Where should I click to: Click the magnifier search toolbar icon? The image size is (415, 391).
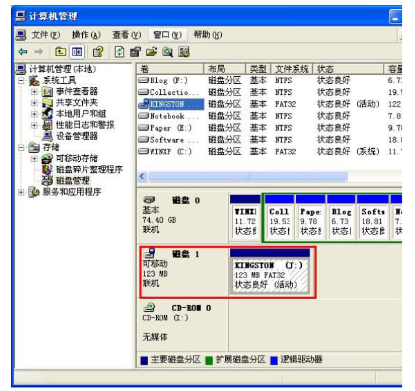pyautogui.click(x=167, y=52)
